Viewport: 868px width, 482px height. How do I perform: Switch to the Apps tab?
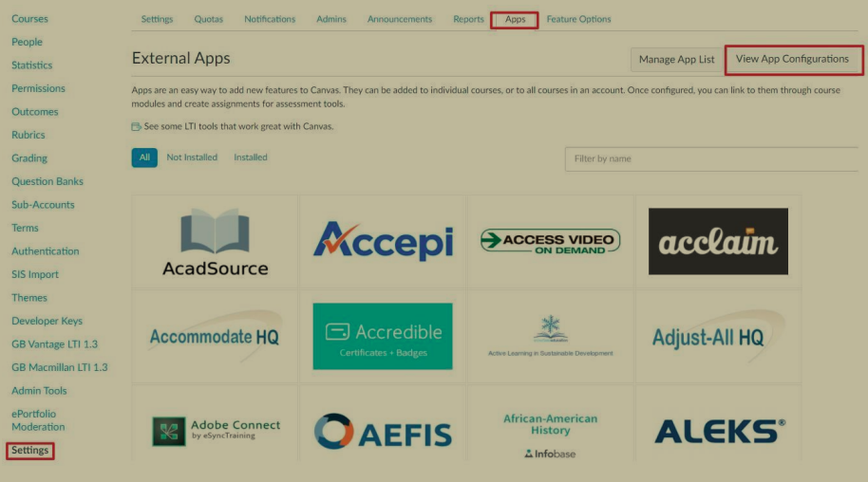pos(515,19)
